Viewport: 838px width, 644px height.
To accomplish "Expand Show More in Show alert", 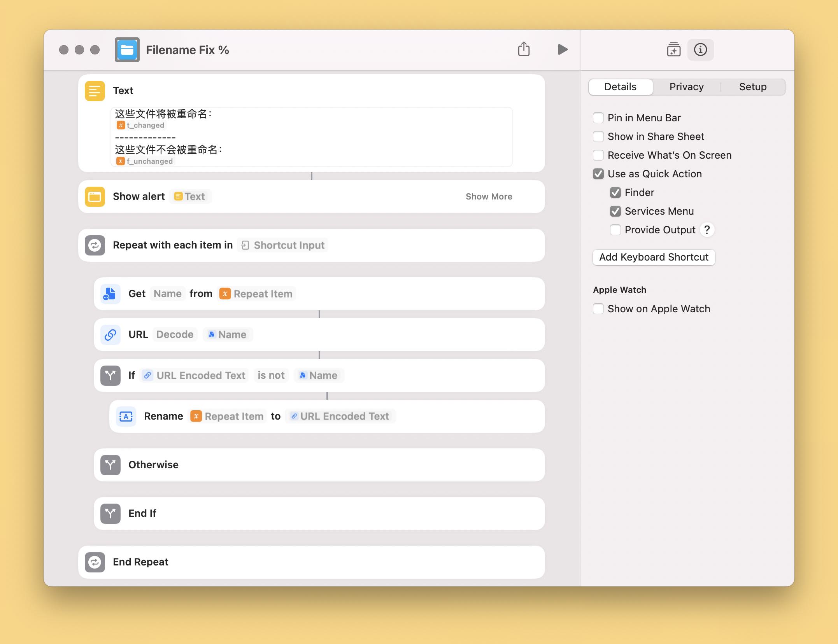I will coord(489,196).
